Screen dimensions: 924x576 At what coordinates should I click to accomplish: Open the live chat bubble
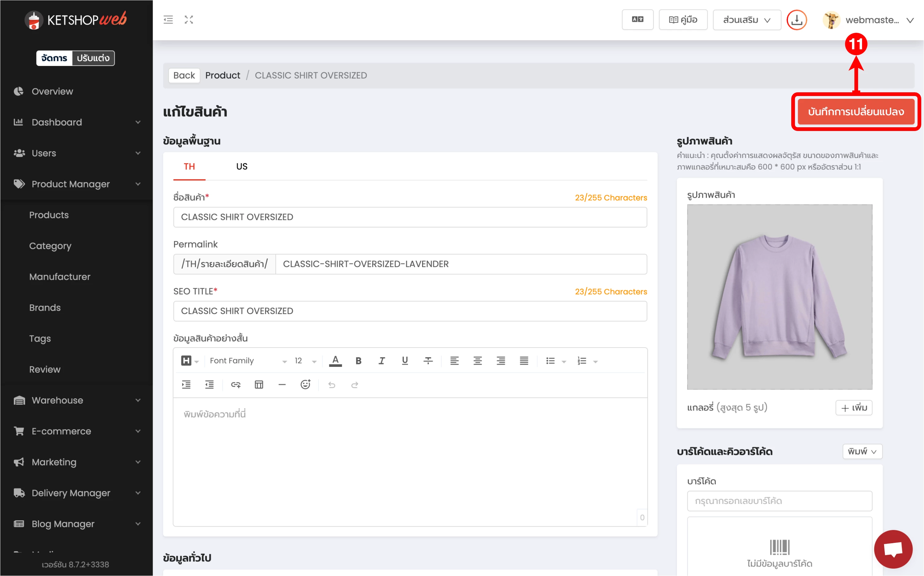tap(893, 549)
